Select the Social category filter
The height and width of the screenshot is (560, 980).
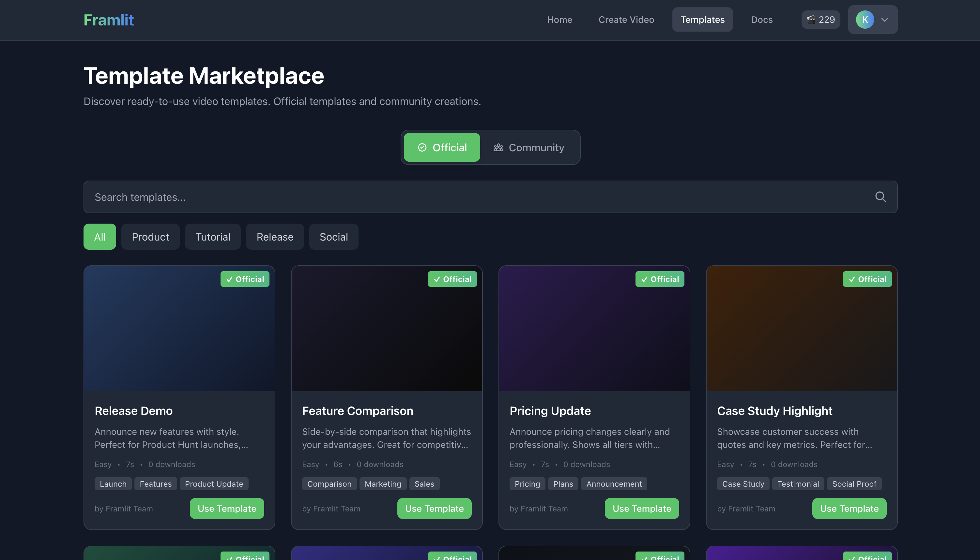click(x=333, y=237)
